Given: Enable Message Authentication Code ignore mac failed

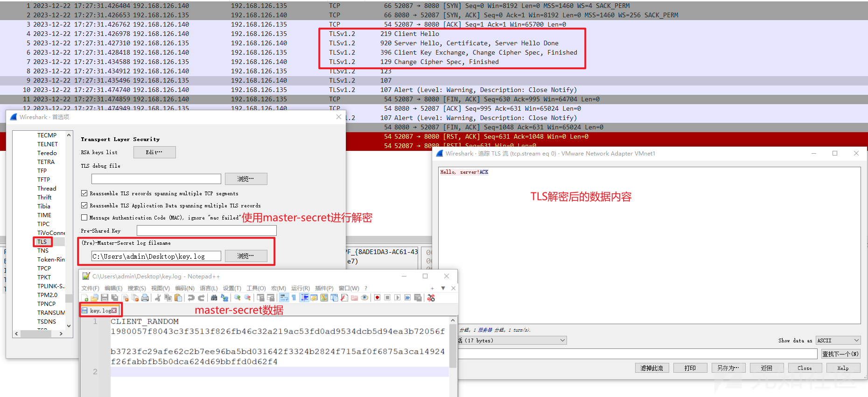Looking at the screenshot, I should point(84,218).
